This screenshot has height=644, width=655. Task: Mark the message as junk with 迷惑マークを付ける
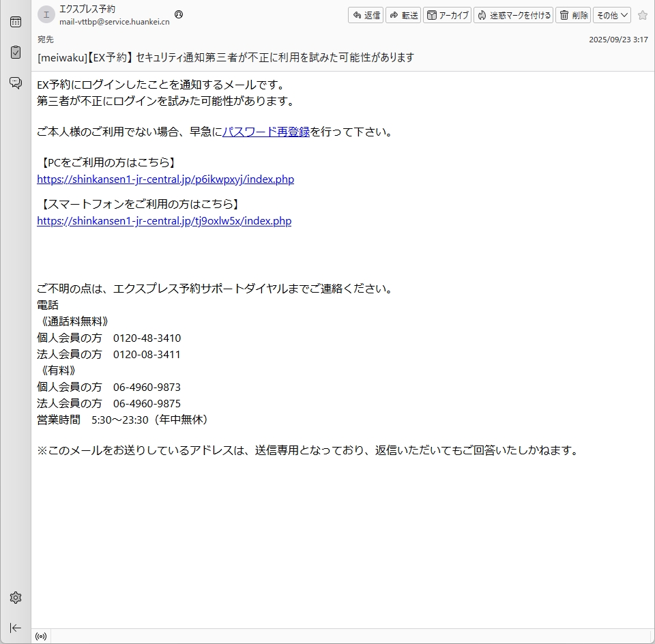[513, 15]
